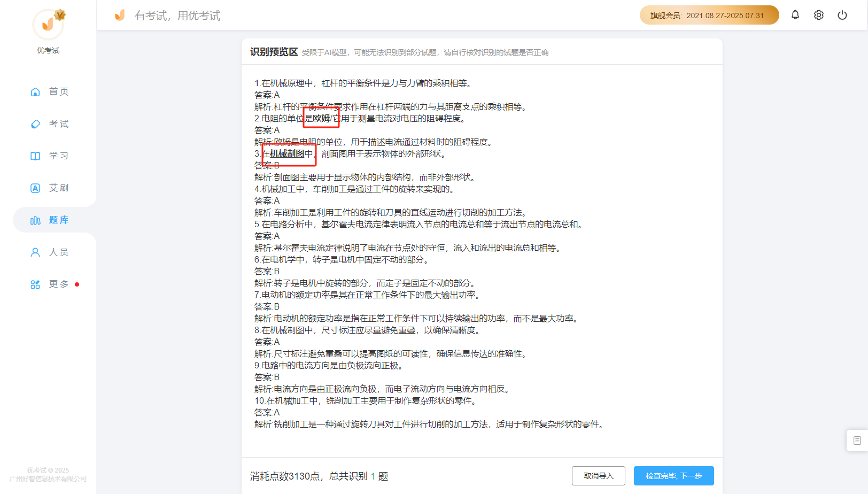Open the floating note panel icon

[x=857, y=441]
